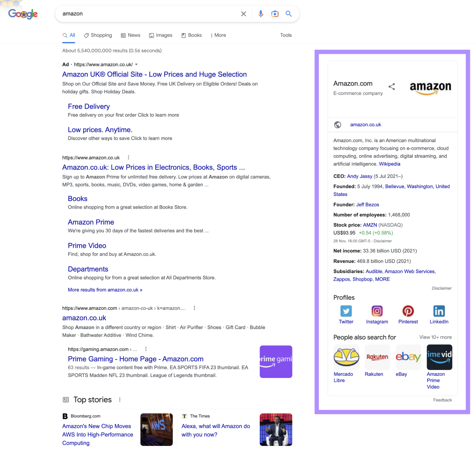Open Amazon's Twitter profile
Viewport: 476px width, 449px height.
[x=346, y=311]
